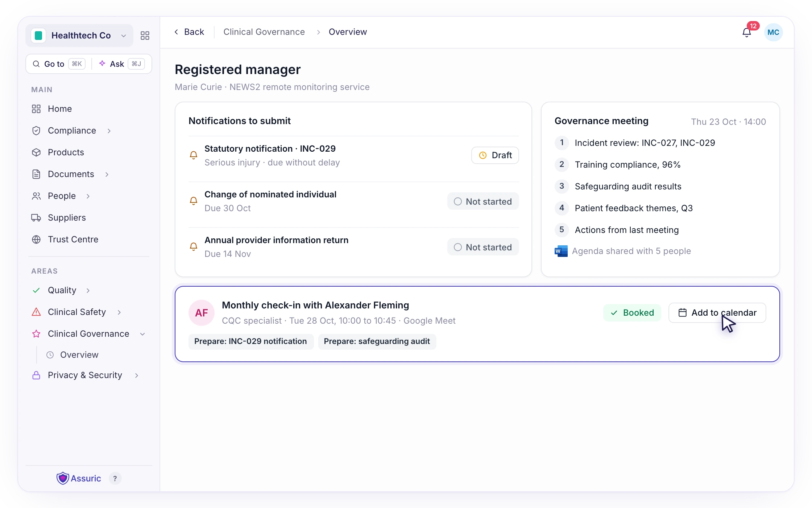This screenshot has width=812, height=508.
Task: Open the Healthtech Co workspace dropdown
Action: click(x=79, y=36)
